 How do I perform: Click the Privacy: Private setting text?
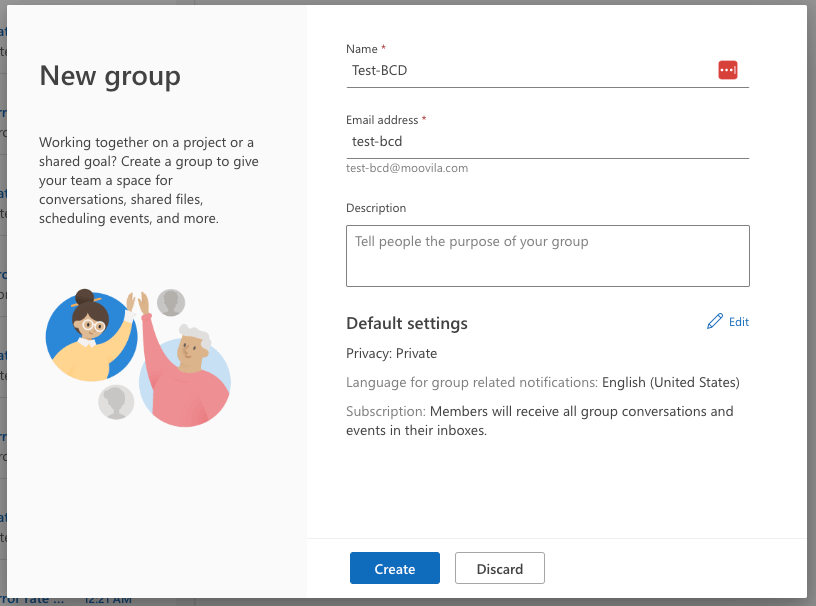[x=391, y=354]
